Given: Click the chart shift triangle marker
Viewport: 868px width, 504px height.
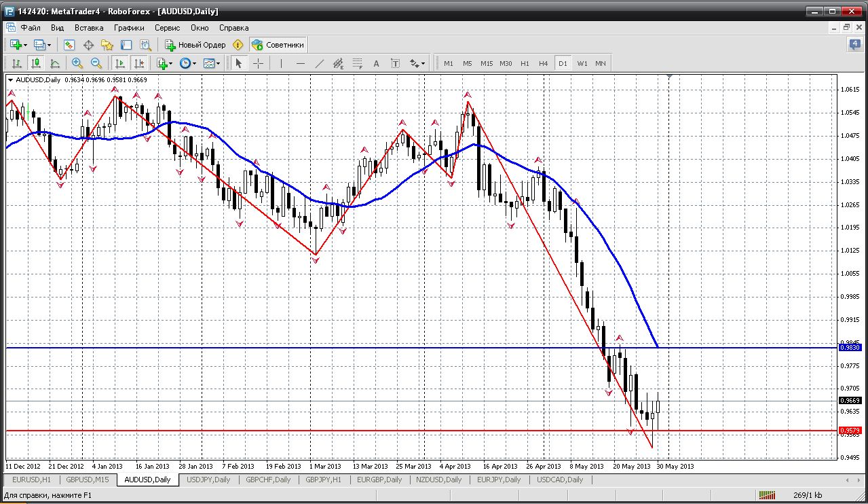Looking at the screenshot, I should 670,77.
